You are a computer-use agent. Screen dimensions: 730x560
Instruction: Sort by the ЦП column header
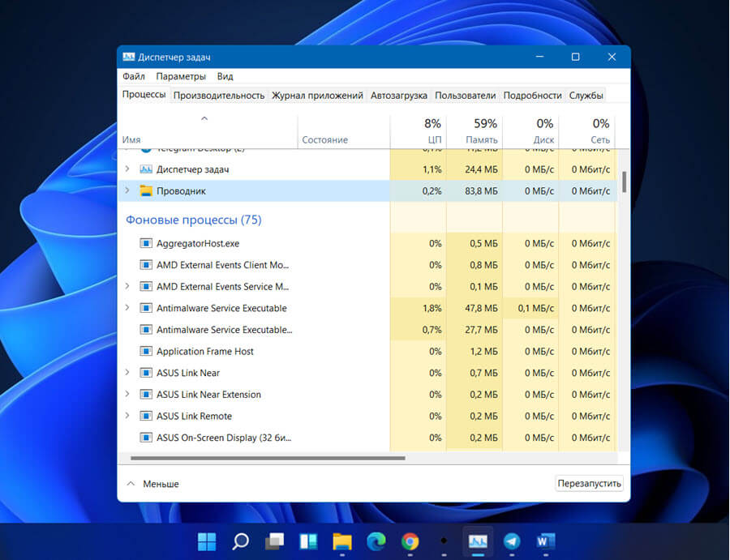(418, 130)
